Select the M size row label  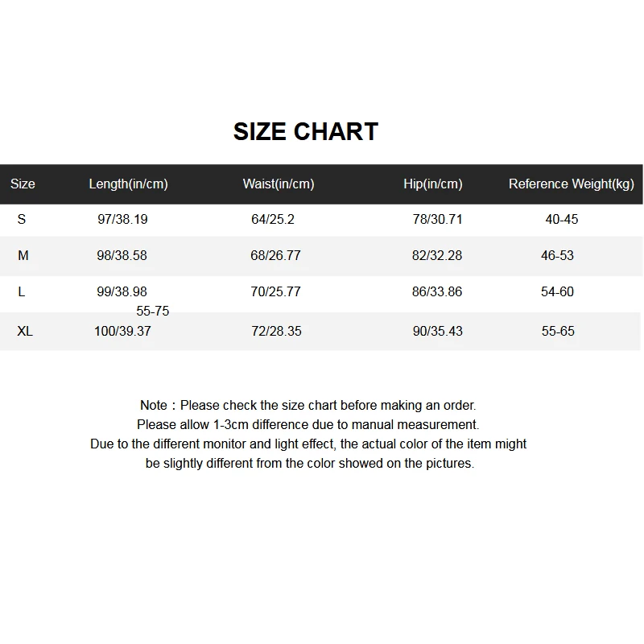23,255
